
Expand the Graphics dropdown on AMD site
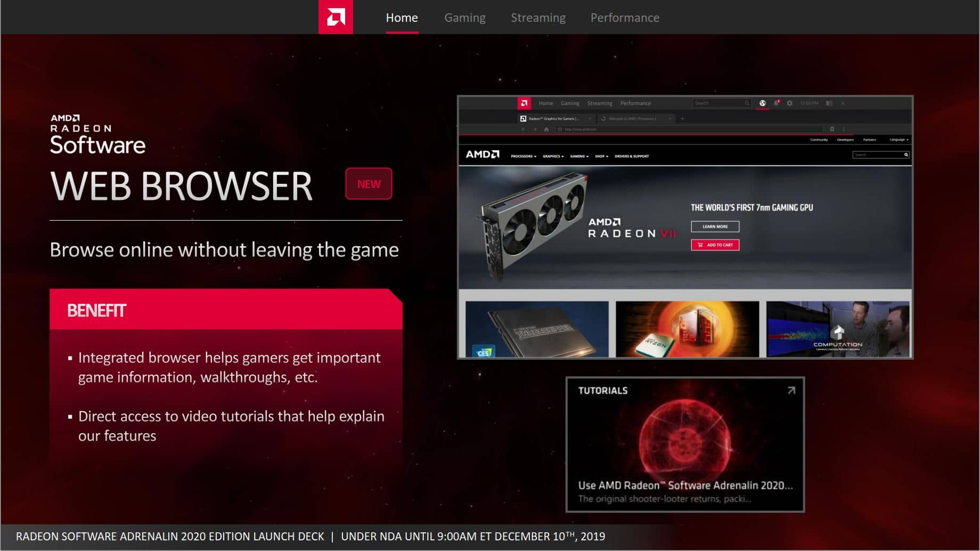coord(553,157)
